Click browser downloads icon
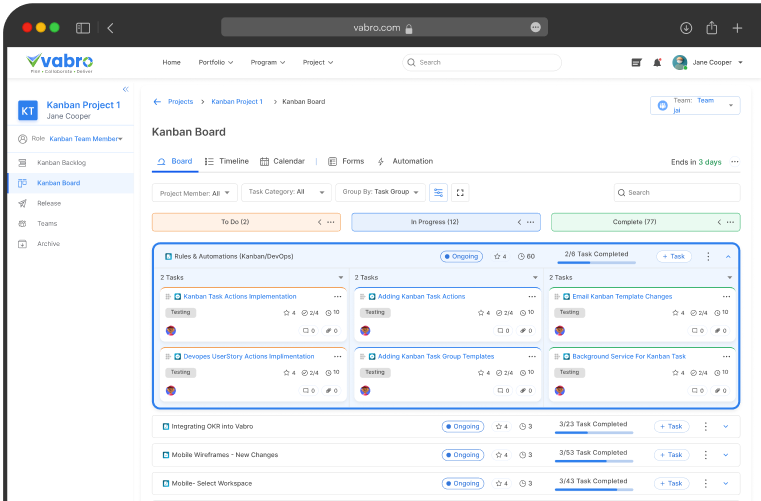Image resolution: width=761 pixels, height=501 pixels. [x=686, y=28]
